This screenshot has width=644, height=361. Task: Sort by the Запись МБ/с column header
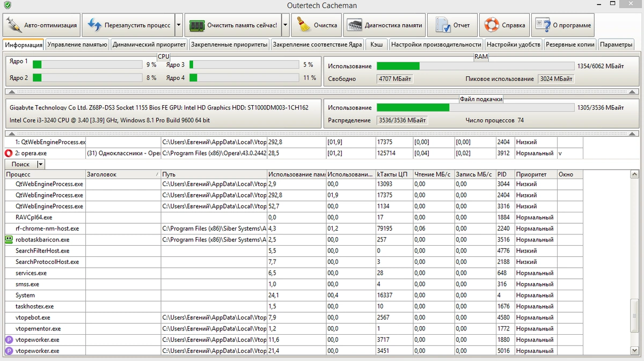[x=475, y=174]
